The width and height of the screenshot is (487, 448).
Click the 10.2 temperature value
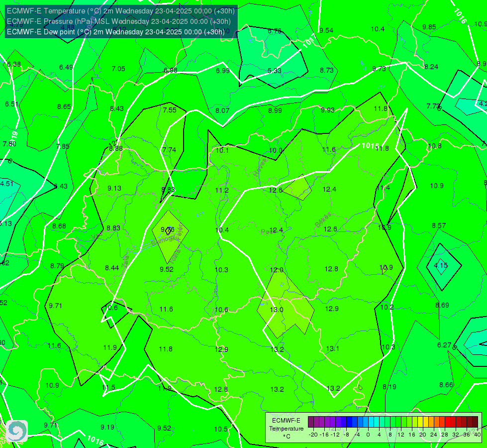point(387,308)
